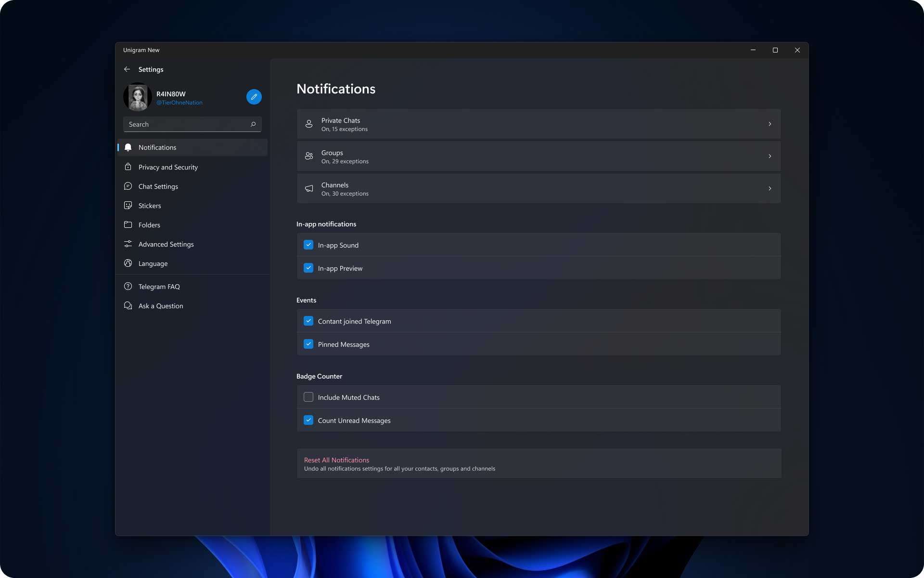
Task: Click the Telegram FAQ question-mark icon
Action: point(128,286)
